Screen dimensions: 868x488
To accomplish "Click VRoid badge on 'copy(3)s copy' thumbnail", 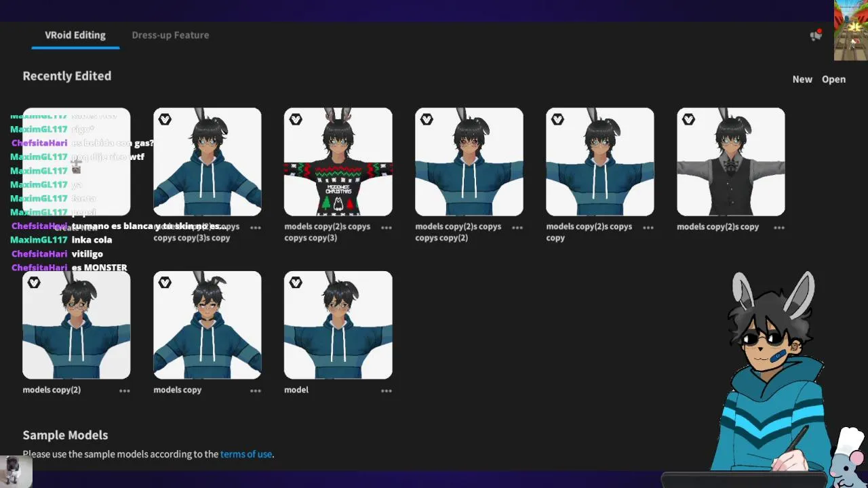I will point(165,119).
